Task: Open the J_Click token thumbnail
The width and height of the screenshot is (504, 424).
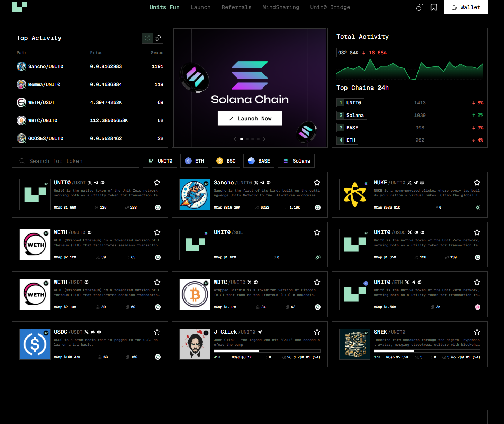Action: (195, 344)
